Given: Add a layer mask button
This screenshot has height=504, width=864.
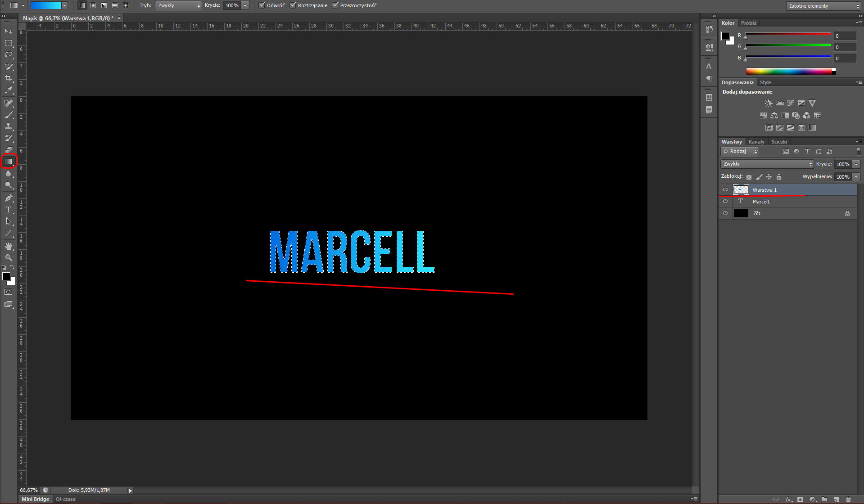Looking at the screenshot, I should (800, 499).
